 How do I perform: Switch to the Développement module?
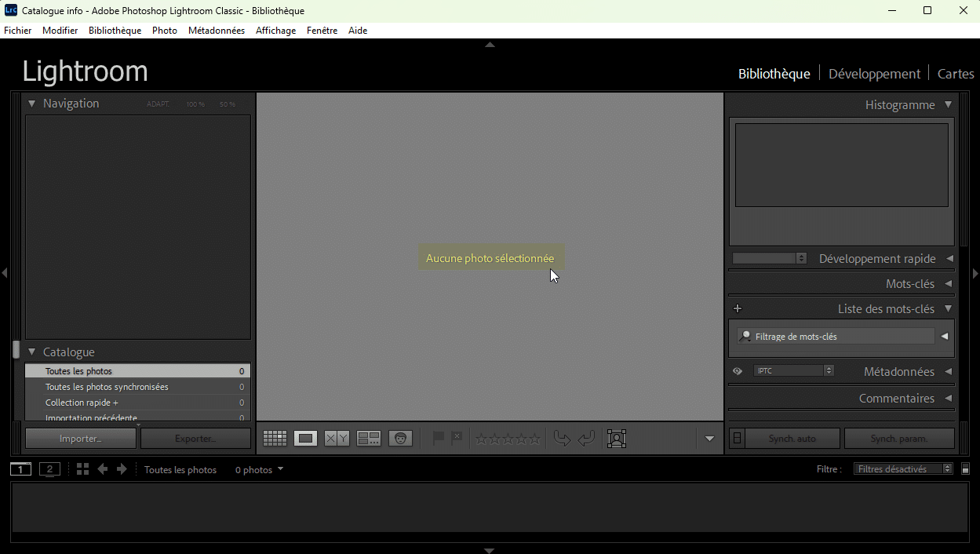[x=874, y=73]
